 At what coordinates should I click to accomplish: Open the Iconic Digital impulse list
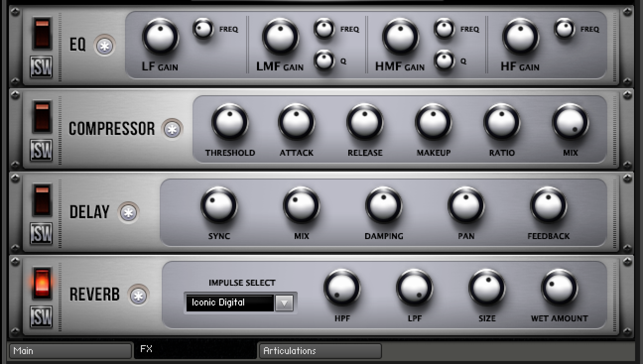pos(230,303)
